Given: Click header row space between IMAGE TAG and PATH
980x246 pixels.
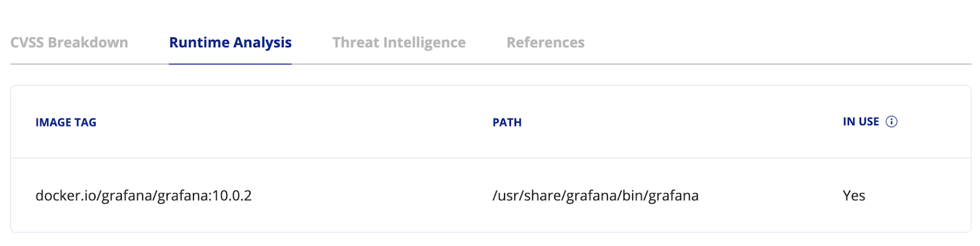Looking at the screenshot, I should pos(294,122).
